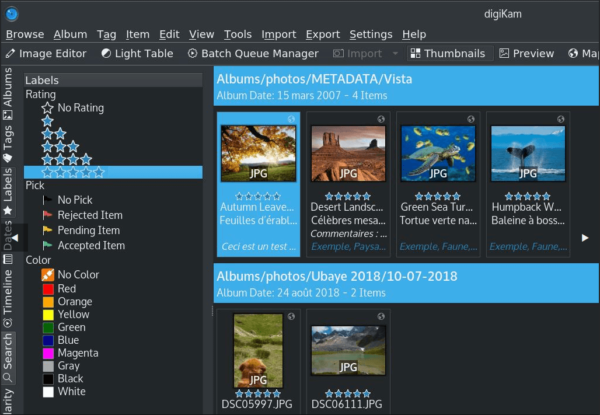
Task: Filter by four-star rating
Action: coord(67,159)
